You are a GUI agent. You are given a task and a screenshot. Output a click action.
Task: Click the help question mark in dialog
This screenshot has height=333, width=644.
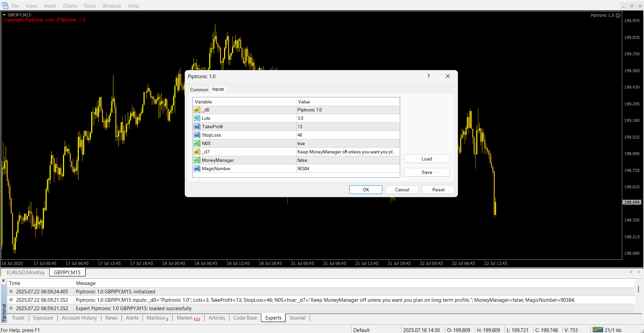point(428,76)
